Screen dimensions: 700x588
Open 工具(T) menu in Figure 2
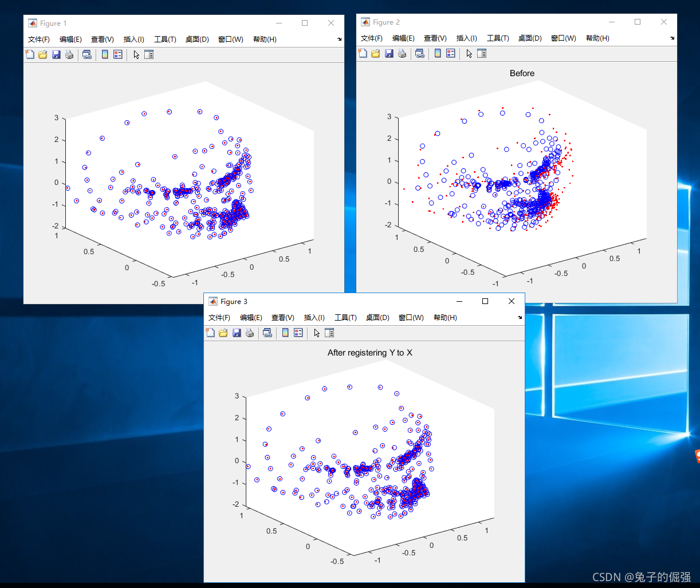498,38
